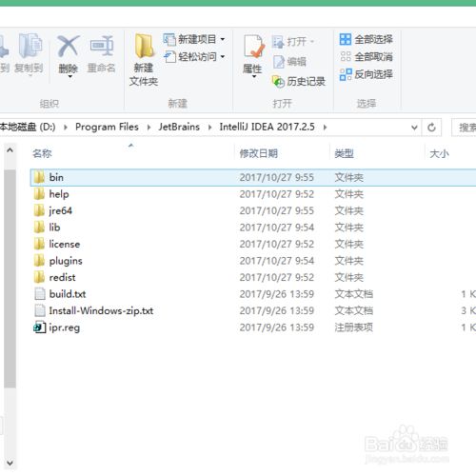This screenshot has width=476, height=476.
Task: Click the search (搜索) box
Action: [464, 128]
